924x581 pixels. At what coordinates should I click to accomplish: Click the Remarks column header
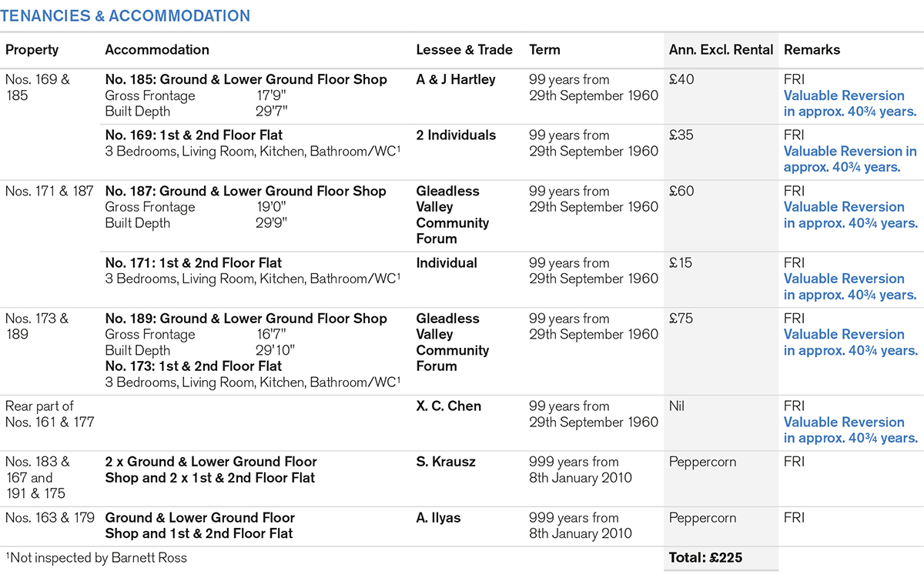pyautogui.click(x=812, y=50)
